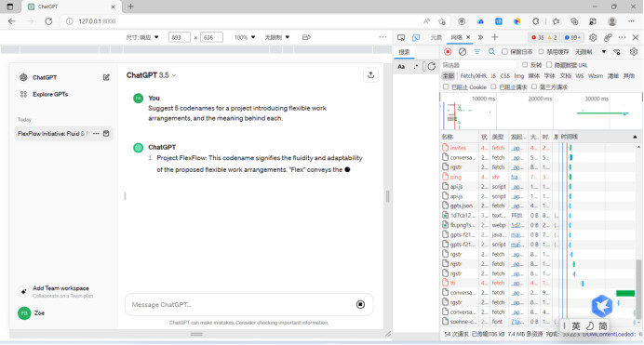Open DevTools more options three dots
The width and height of the screenshot is (644, 345).
(x=622, y=37)
